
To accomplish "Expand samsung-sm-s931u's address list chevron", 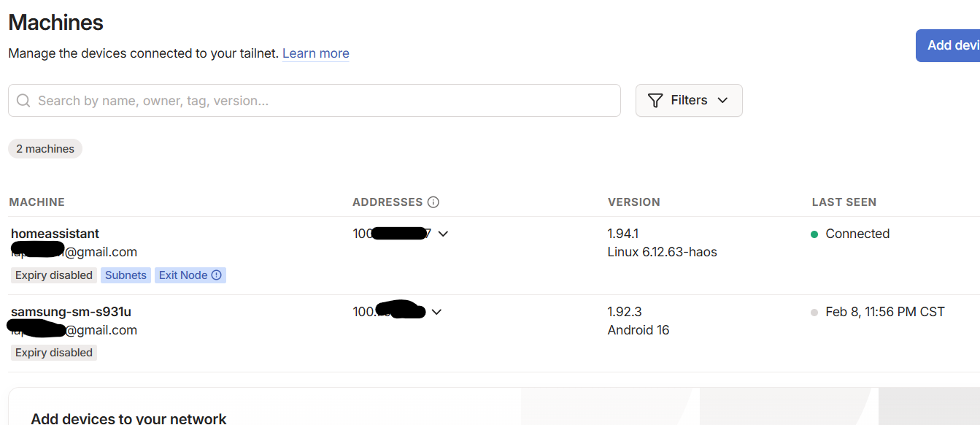I will tap(436, 313).
